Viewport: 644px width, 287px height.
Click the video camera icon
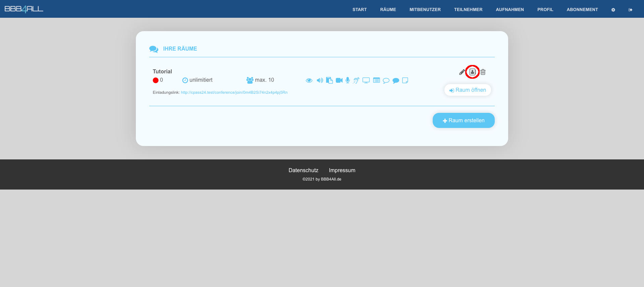tap(339, 80)
